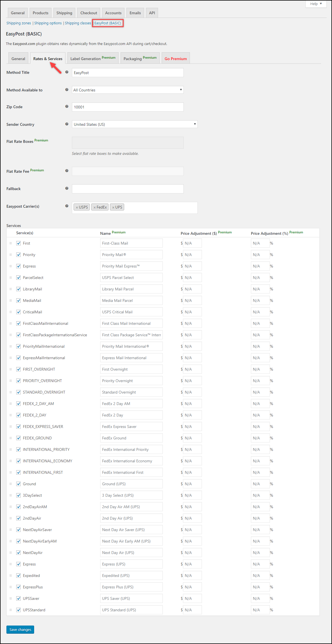The width and height of the screenshot is (332, 644).
Task: Open the Products settings tab
Action: point(41,13)
